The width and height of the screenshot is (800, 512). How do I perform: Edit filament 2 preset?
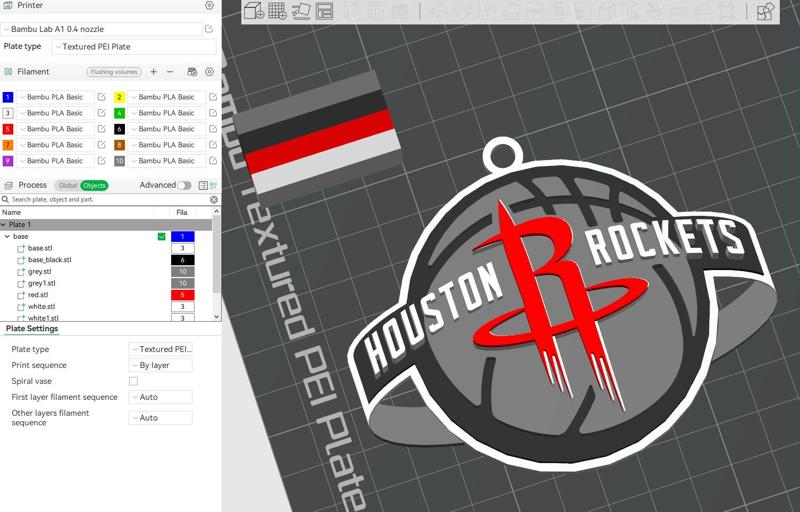coord(213,97)
